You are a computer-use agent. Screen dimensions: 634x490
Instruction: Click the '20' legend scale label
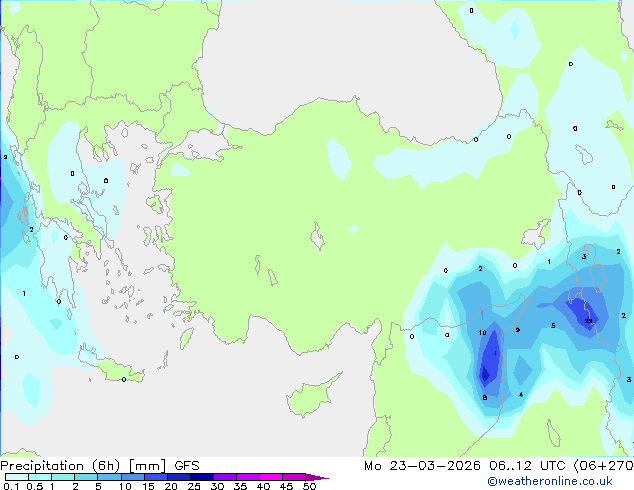click(x=171, y=486)
